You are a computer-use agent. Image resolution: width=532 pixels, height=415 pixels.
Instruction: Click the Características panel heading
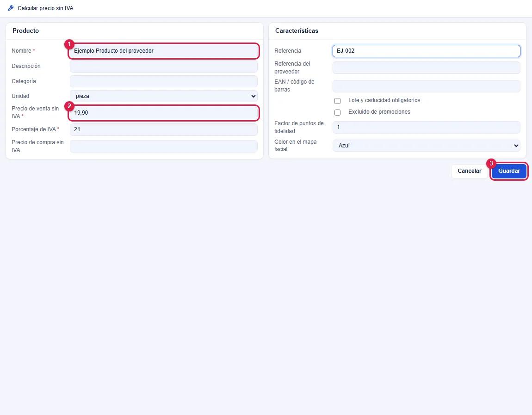297,31
